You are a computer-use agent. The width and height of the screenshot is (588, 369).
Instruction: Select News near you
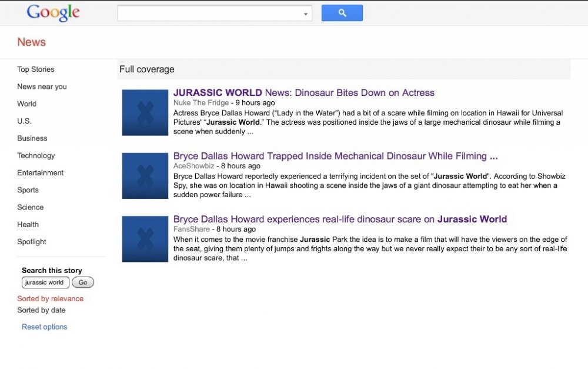point(42,87)
